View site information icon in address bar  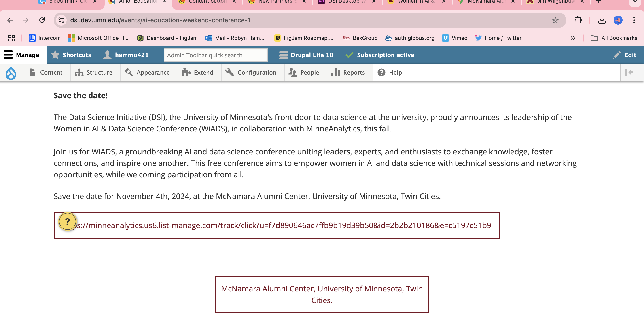click(61, 20)
